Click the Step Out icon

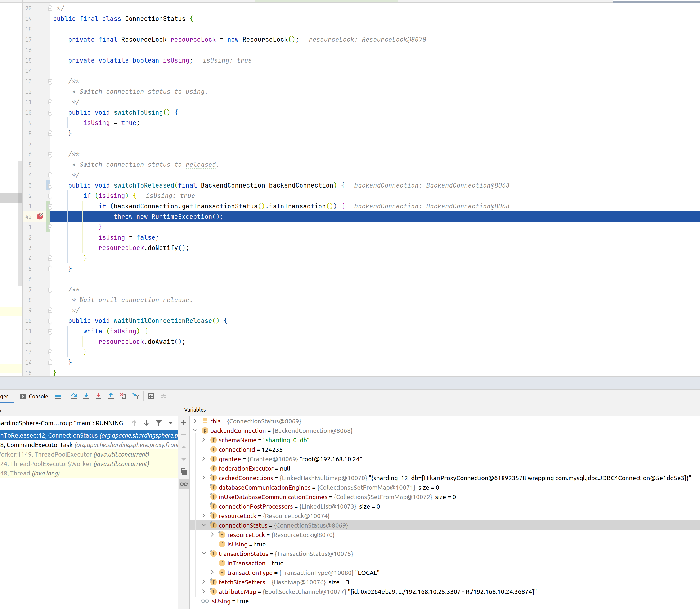click(x=111, y=396)
